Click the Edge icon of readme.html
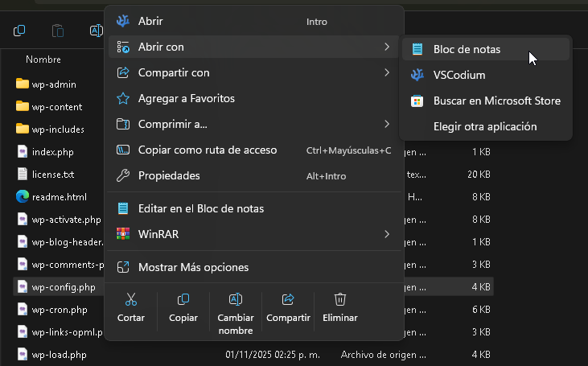 click(23, 196)
